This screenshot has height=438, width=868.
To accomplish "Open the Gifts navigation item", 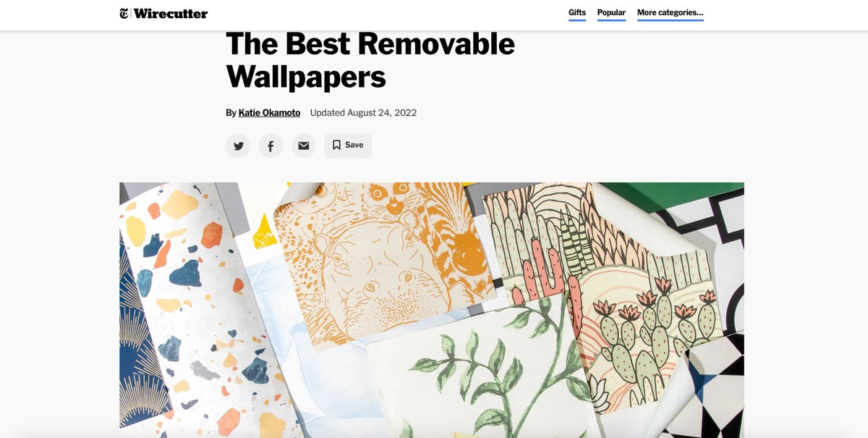I will coord(577,13).
